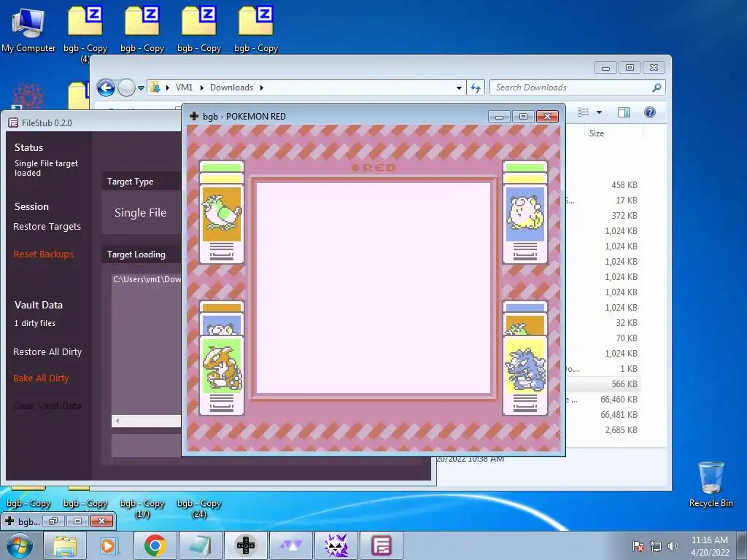Image resolution: width=747 pixels, height=560 pixels.
Task: Open the bgb - Copy (24) desktop folder
Action: click(199, 508)
